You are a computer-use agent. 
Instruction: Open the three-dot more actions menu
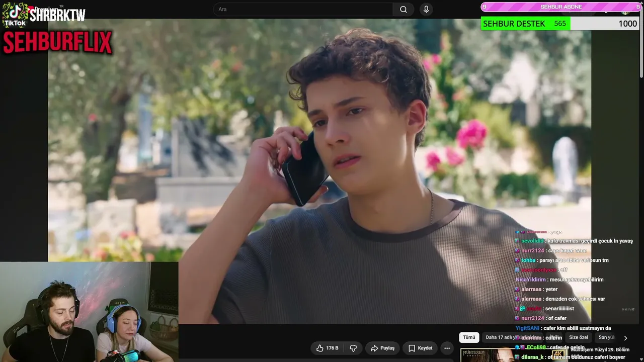[447, 348]
